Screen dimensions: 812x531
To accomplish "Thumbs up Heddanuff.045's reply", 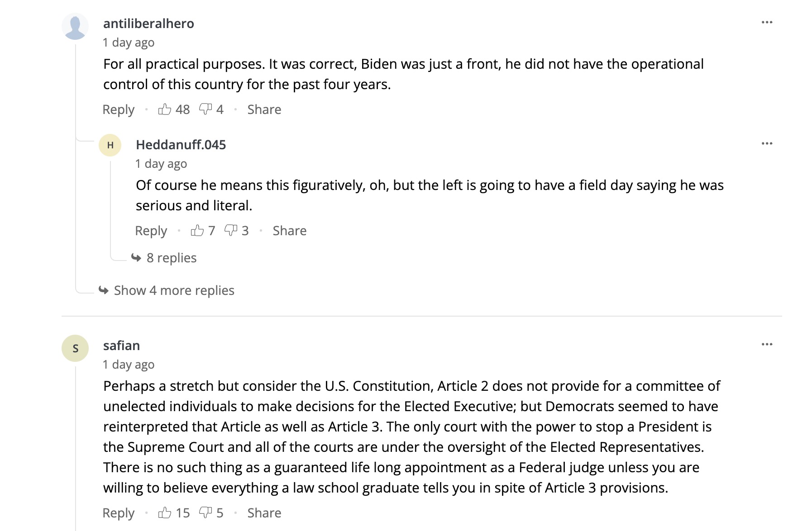I will coord(197,231).
